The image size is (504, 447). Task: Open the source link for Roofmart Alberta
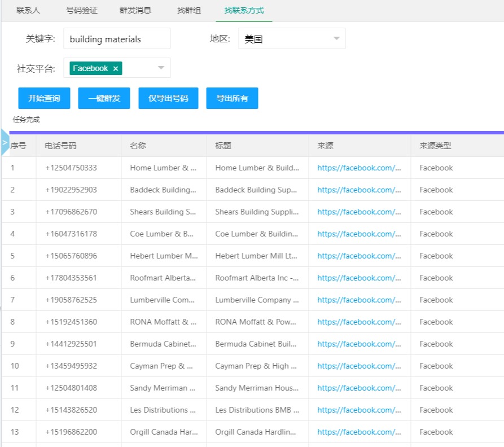[x=359, y=278]
